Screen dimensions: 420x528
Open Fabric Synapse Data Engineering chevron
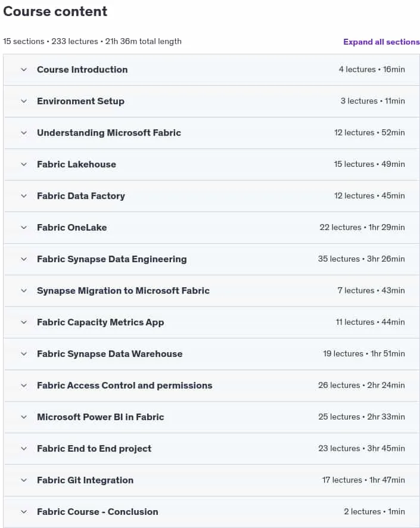coord(24,259)
